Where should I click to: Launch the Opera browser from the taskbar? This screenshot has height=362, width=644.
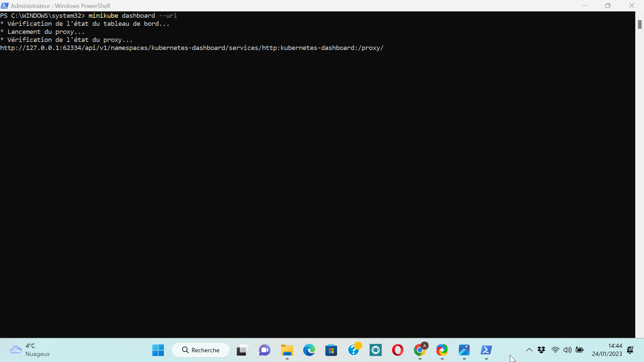(398, 350)
